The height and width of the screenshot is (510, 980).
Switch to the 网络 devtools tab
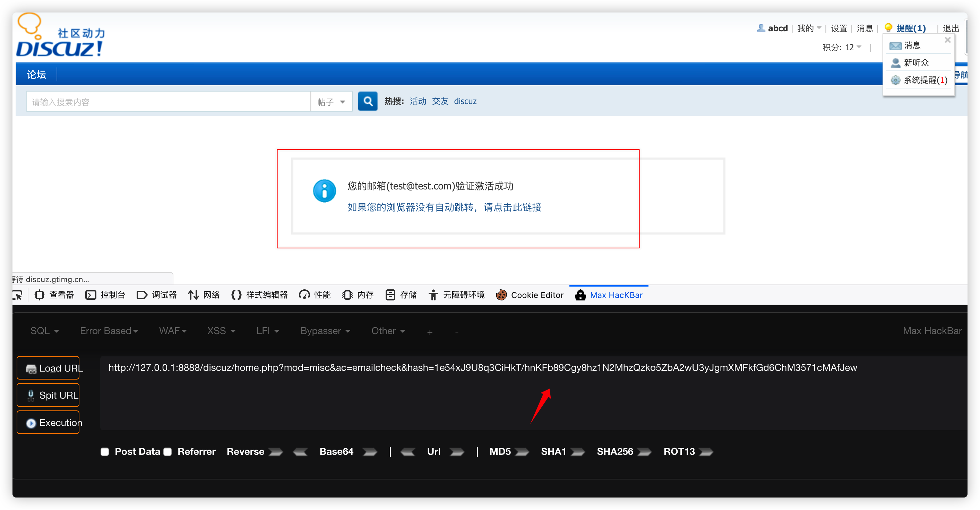pos(204,295)
